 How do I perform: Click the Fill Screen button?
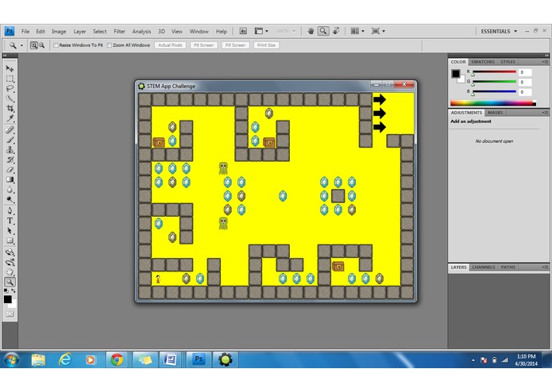[x=236, y=45]
